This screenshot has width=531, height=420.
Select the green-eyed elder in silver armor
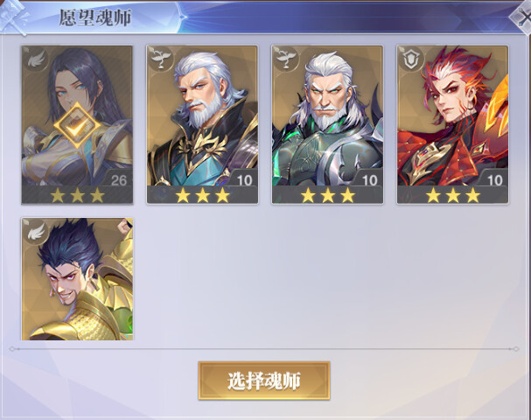click(327, 124)
